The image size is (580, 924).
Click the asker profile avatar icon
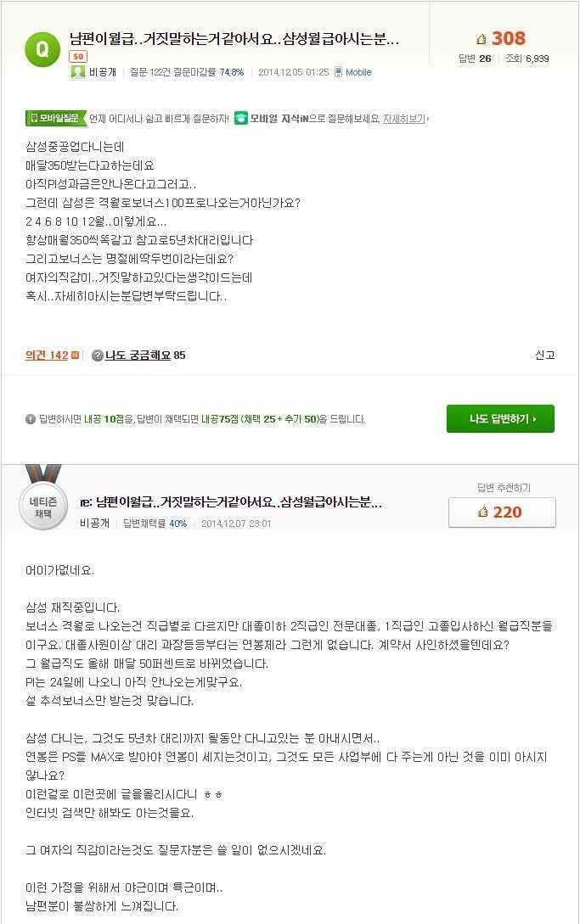tap(78, 72)
